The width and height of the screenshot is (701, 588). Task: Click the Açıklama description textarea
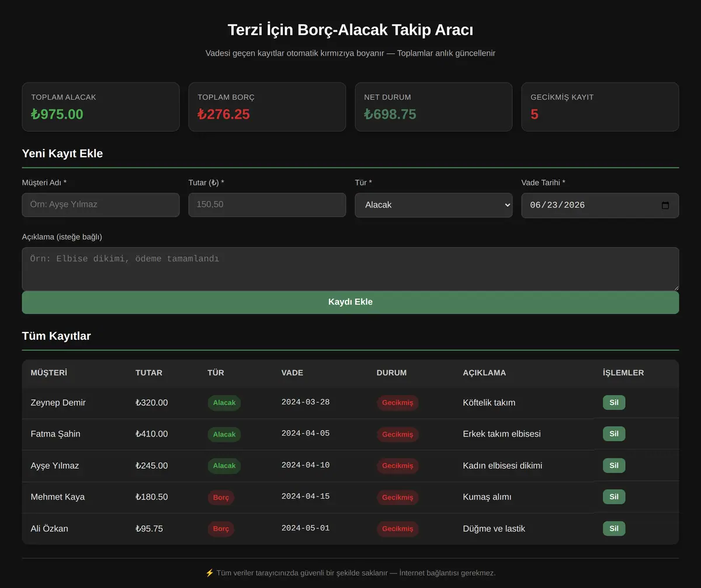pos(350,269)
